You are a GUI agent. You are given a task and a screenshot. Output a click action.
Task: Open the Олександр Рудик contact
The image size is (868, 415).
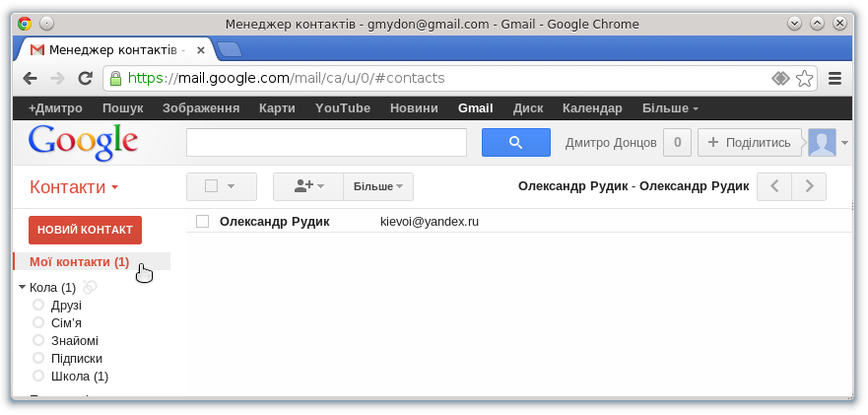(x=275, y=222)
